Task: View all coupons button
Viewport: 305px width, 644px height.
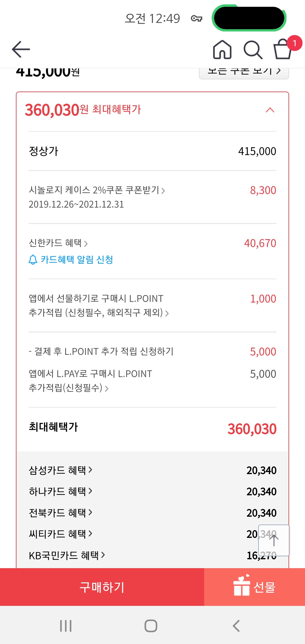Action: (244, 72)
